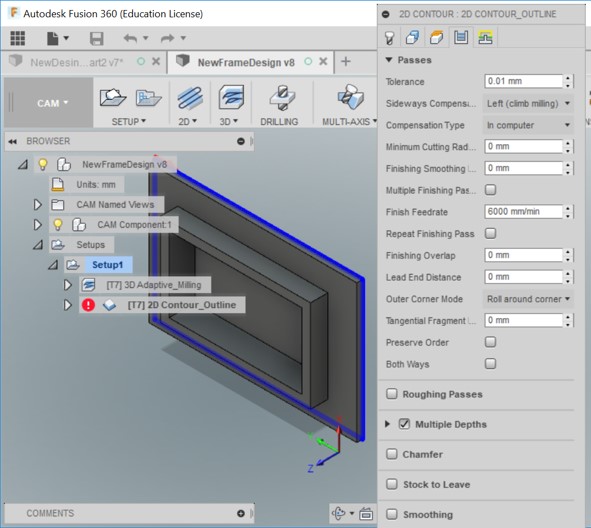
Task: Open the 3D milling operations icon
Action: [231, 97]
